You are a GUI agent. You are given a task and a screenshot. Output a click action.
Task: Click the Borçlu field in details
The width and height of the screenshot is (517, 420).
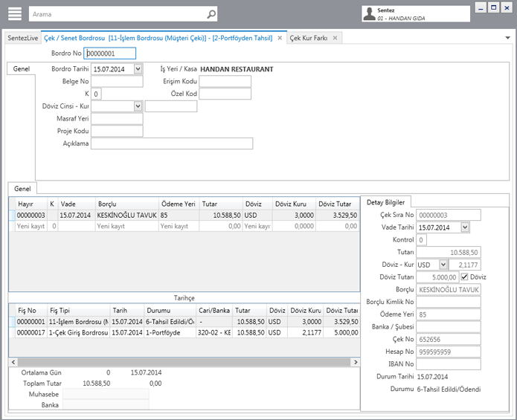(449, 290)
